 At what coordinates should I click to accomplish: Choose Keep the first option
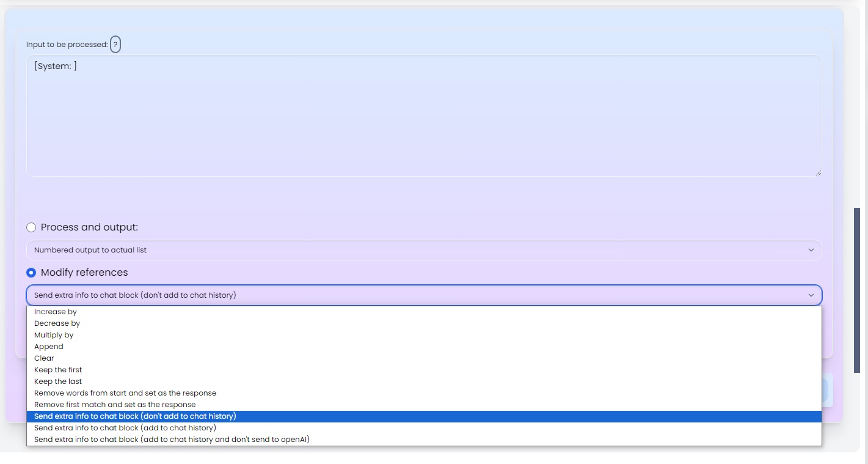[x=58, y=370]
